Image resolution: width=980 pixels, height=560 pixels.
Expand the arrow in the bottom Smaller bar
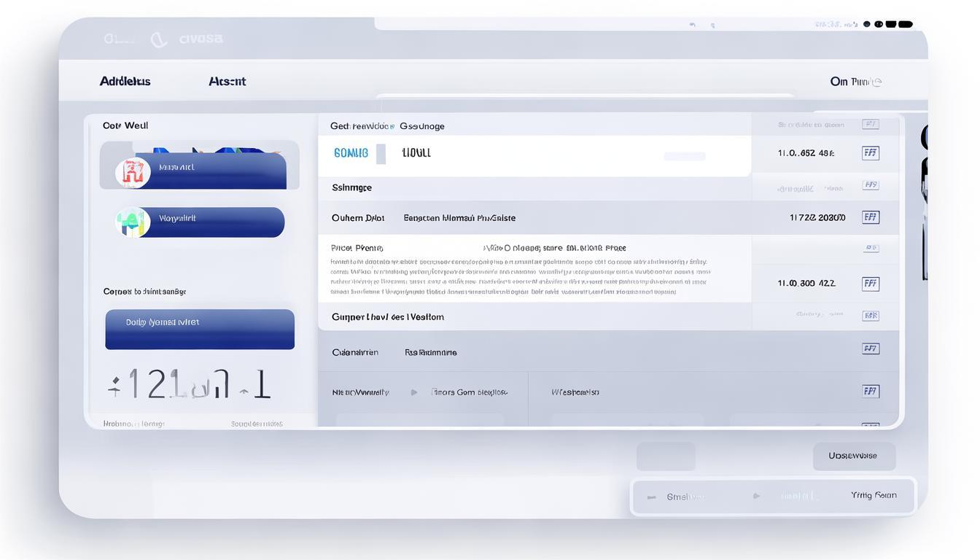pyautogui.click(x=756, y=497)
